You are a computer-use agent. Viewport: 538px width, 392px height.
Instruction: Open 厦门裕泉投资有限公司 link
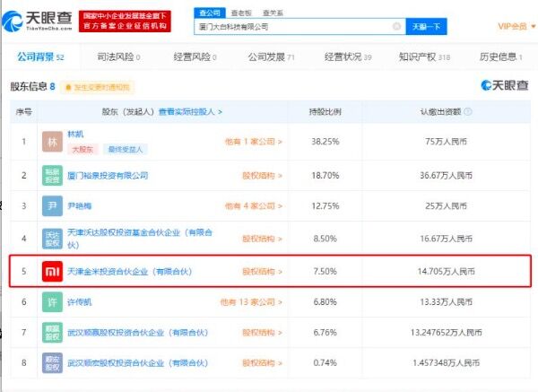click(108, 176)
